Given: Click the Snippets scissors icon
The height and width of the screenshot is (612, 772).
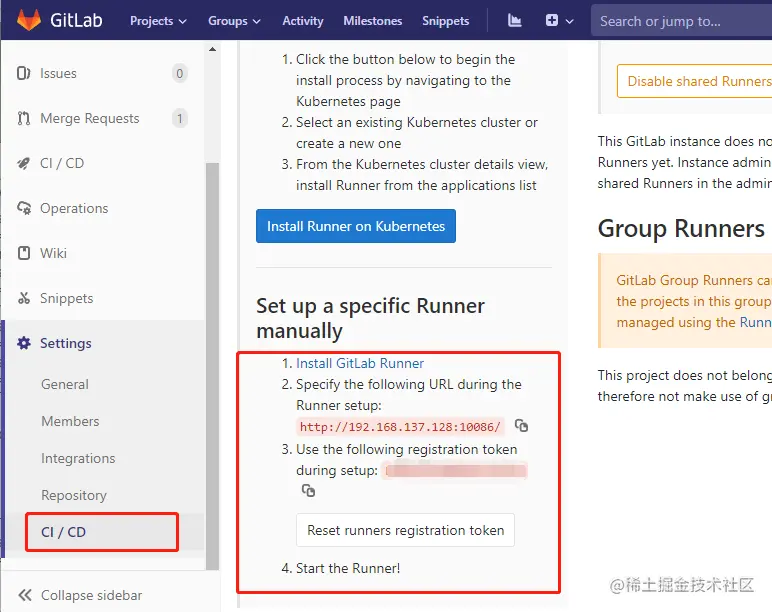Looking at the screenshot, I should point(24,298).
